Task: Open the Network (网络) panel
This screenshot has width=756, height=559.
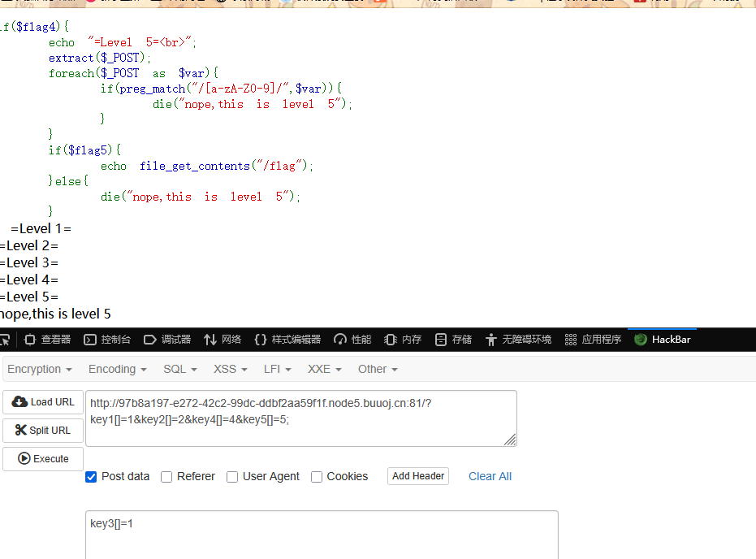Action: 222,340
